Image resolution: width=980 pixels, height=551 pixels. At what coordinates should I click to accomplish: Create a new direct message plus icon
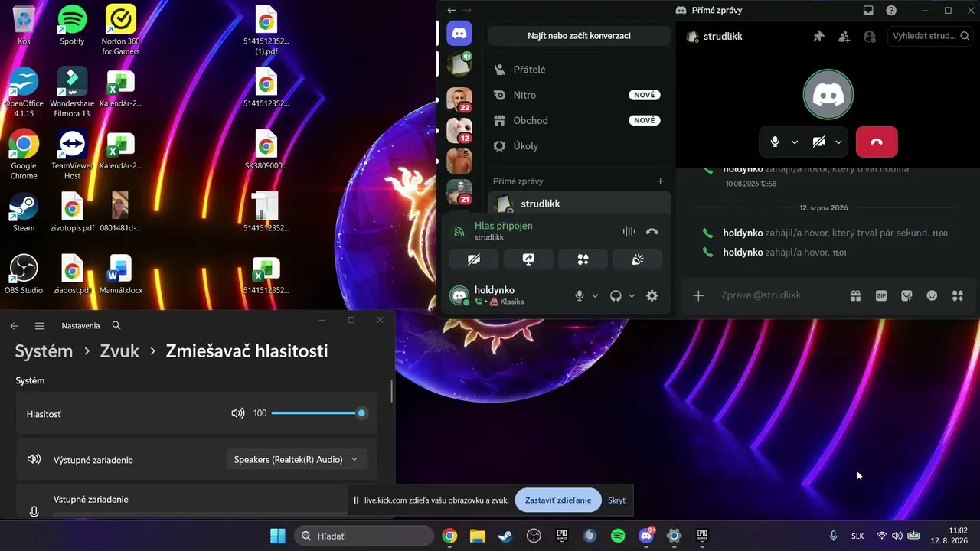(660, 181)
